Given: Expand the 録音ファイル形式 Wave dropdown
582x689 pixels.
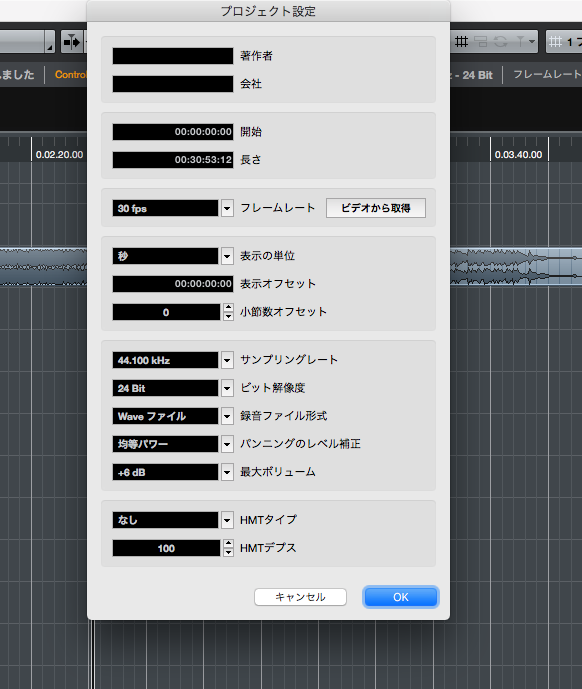Looking at the screenshot, I should (x=227, y=416).
